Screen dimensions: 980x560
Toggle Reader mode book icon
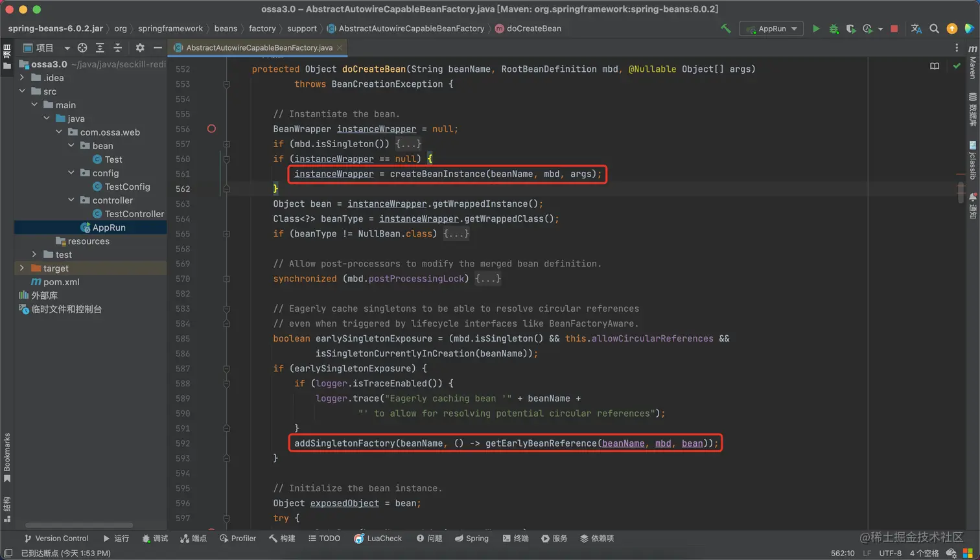click(935, 66)
